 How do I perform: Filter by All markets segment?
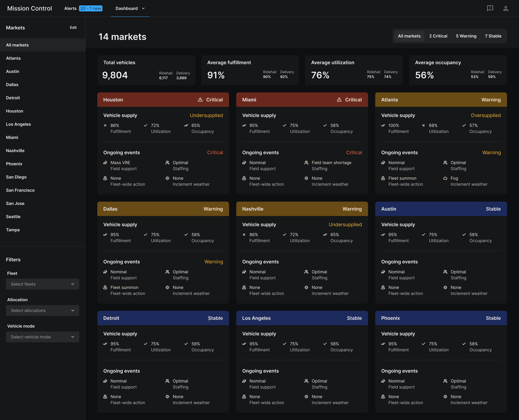[x=409, y=36]
